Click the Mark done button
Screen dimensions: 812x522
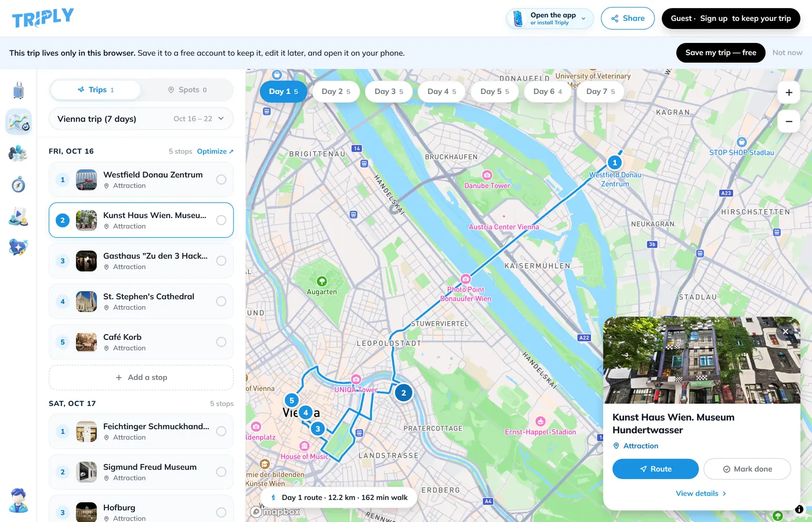(747, 469)
